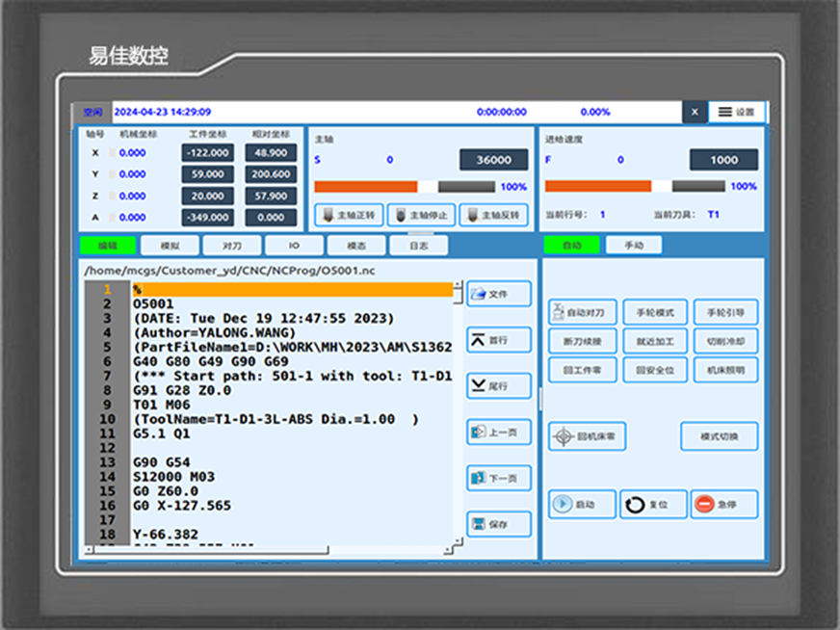Screen dimensions: 840x630
Task: Click the spindle forward (主轴正转) icon button
Action: tap(350, 215)
